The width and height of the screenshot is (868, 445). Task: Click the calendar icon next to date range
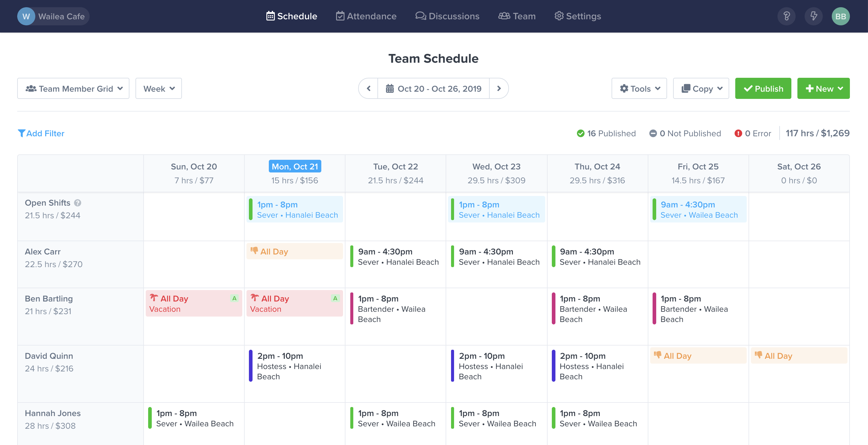tap(389, 89)
